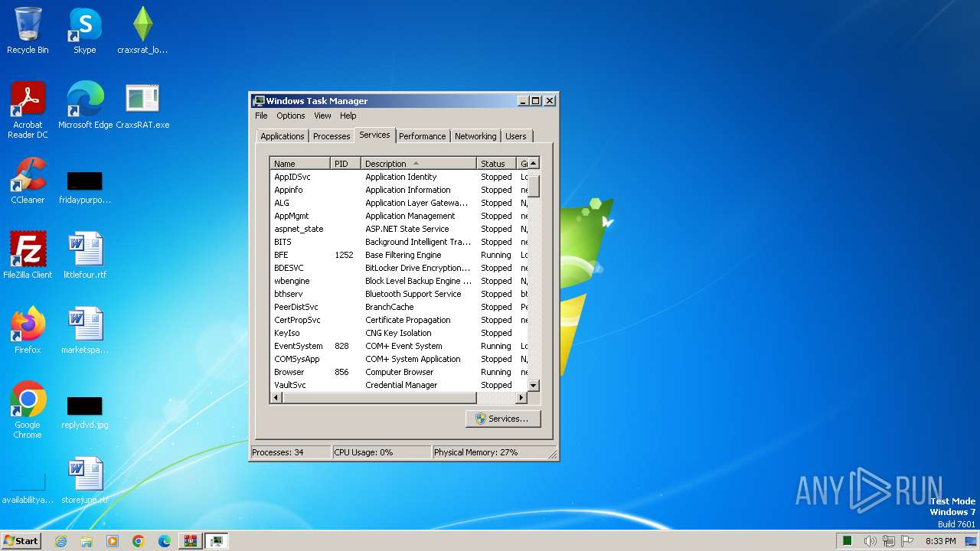This screenshot has height=551, width=980.
Task: Select the BFE service row
Action: click(x=399, y=255)
